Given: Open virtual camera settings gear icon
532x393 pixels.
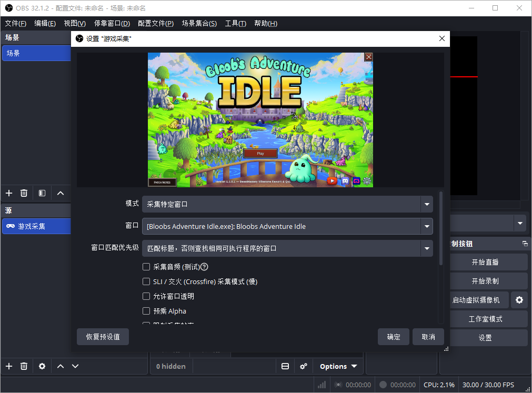Looking at the screenshot, I should coord(519,300).
